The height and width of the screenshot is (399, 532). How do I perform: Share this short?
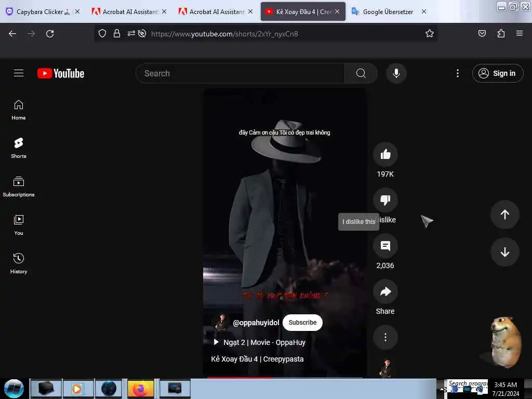point(385,292)
